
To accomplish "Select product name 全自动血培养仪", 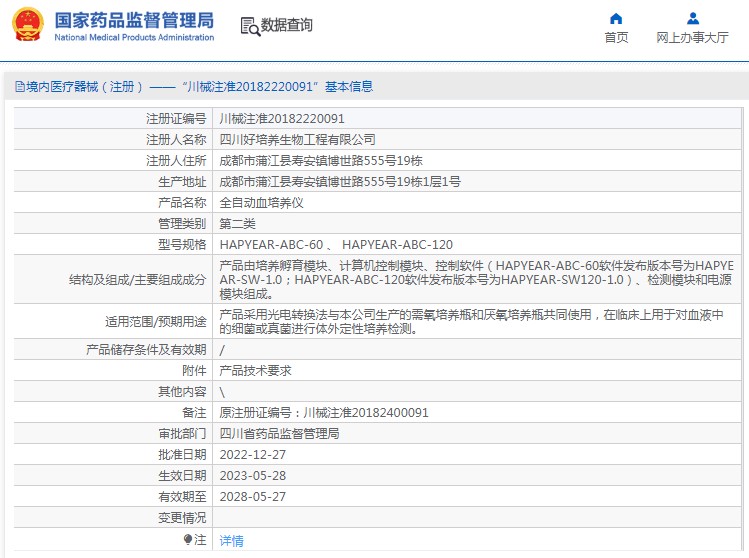I will click(261, 203).
